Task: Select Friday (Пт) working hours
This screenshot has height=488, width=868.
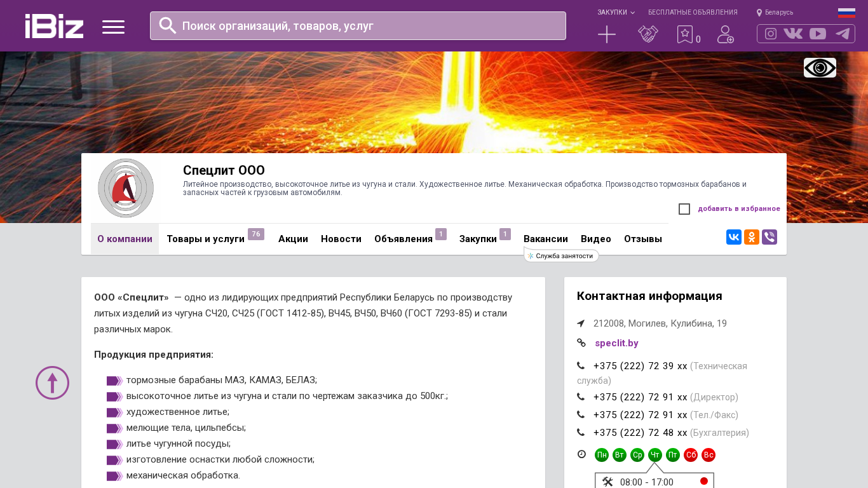Action: click(x=673, y=455)
